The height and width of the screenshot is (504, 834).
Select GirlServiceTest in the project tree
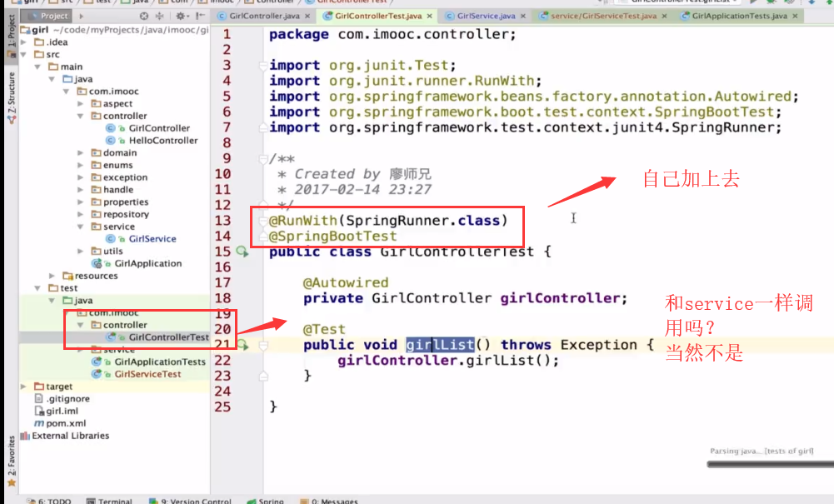tap(147, 374)
